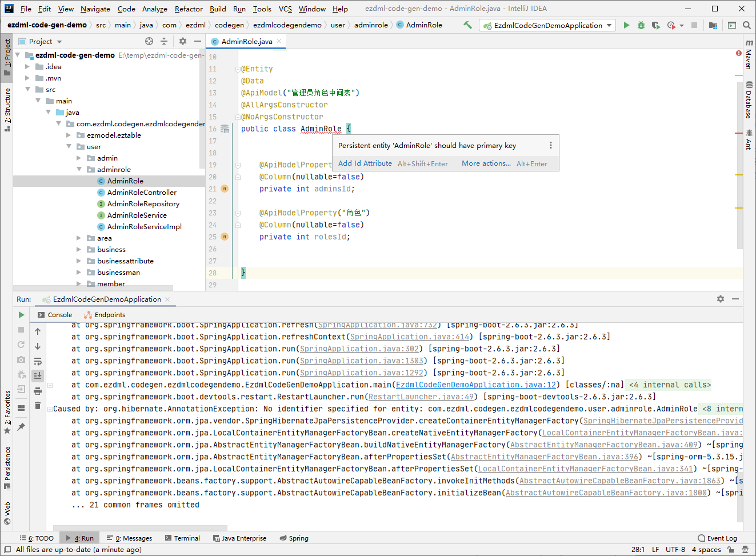Viewport: 756px width, 556px height.
Task: Click the restore layout icon in Run panel
Action: pos(21,408)
